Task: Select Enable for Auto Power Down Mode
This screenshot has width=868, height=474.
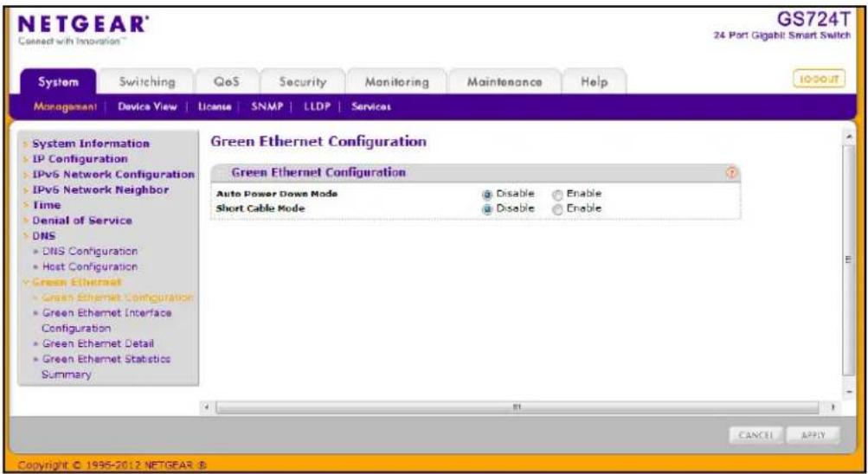Action: (558, 194)
